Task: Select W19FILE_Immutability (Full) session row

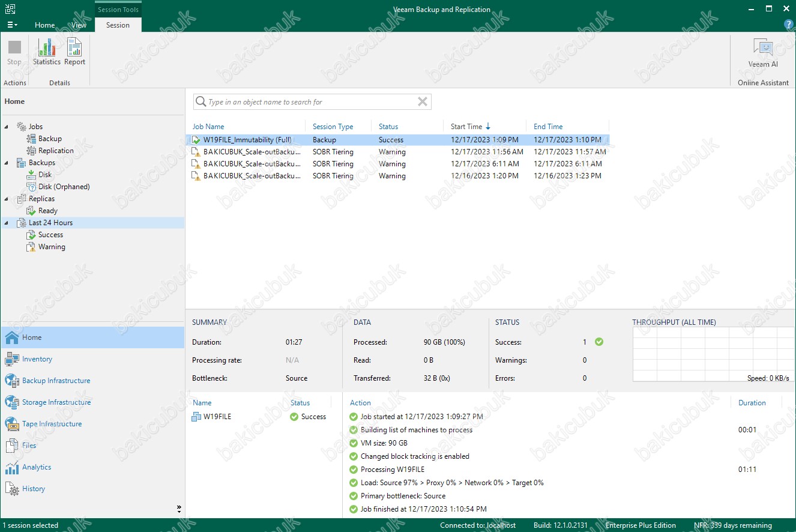Action: [400, 140]
